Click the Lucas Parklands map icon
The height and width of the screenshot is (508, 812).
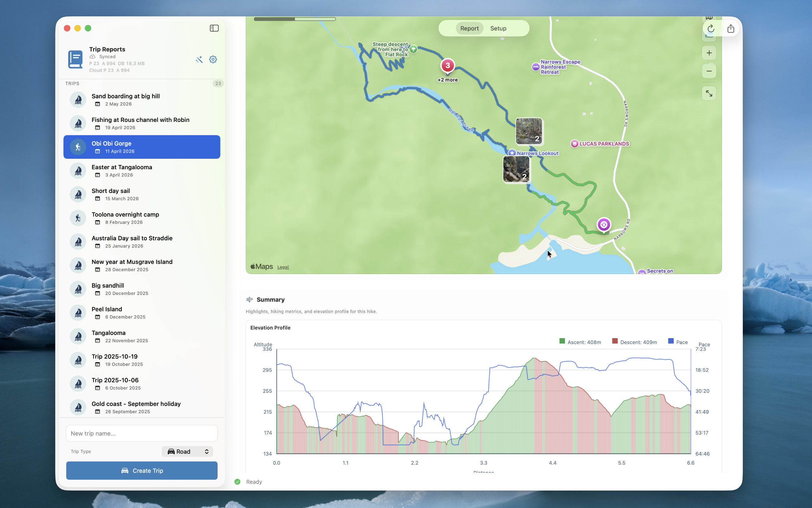click(x=574, y=144)
